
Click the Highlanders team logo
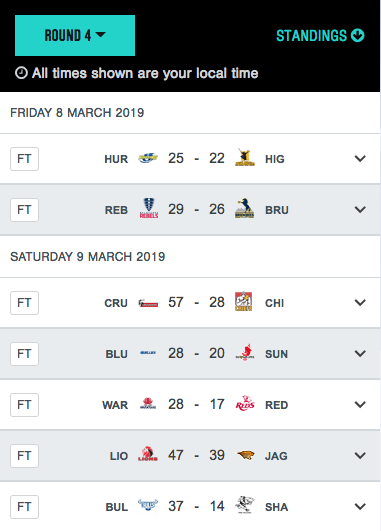[x=245, y=157]
